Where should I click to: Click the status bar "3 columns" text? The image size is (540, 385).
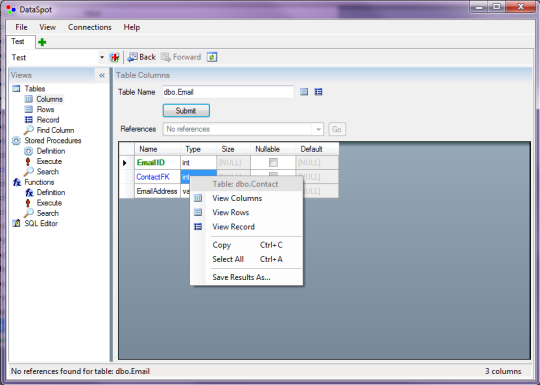click(503, 371)
